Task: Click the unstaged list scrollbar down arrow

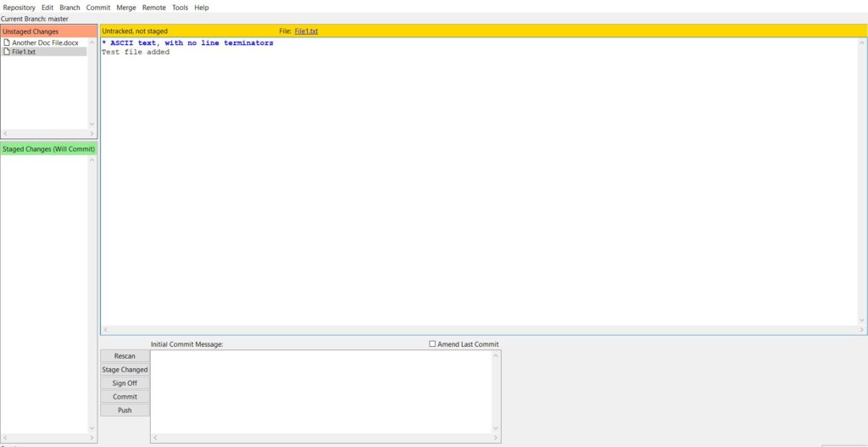Action: click(92, 124)
